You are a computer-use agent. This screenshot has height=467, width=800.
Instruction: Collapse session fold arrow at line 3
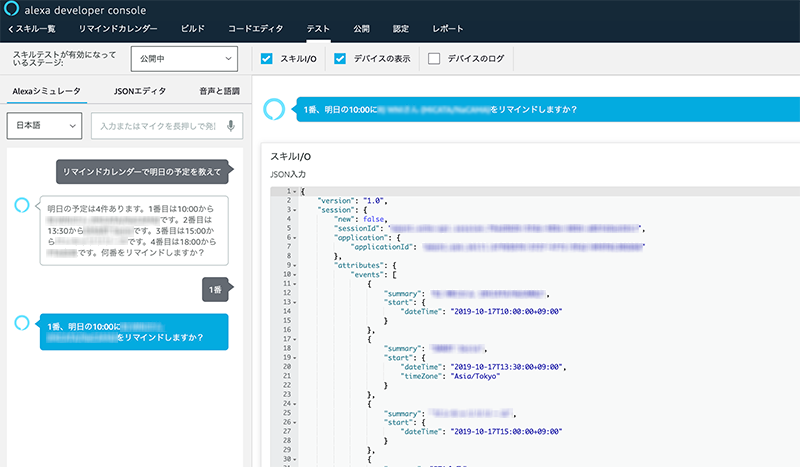click(295, 210)
